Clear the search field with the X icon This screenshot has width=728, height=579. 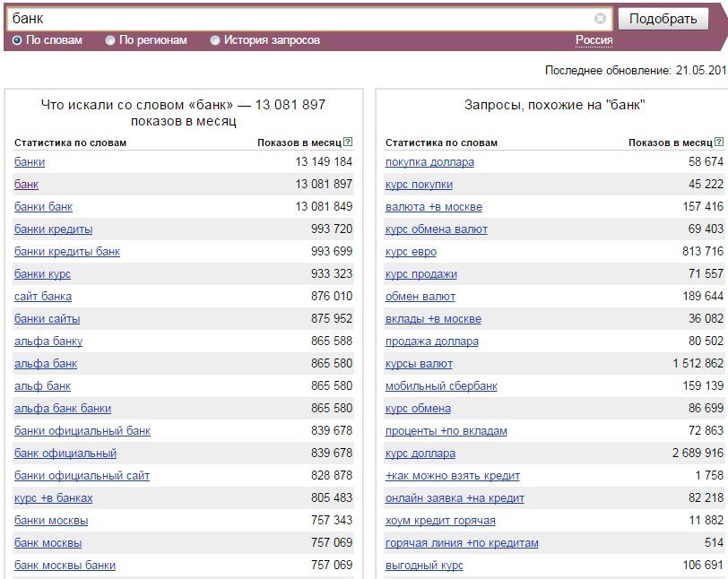click(x=600, y=19)
